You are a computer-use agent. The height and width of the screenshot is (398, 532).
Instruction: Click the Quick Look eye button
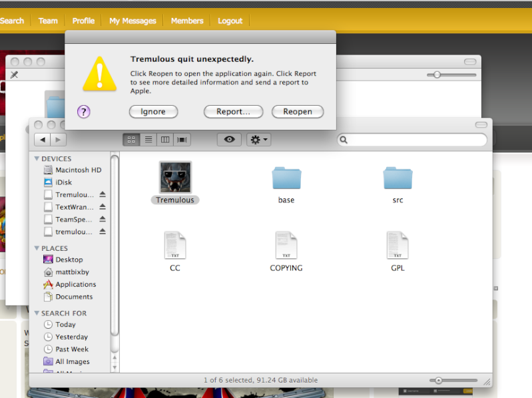229,140
